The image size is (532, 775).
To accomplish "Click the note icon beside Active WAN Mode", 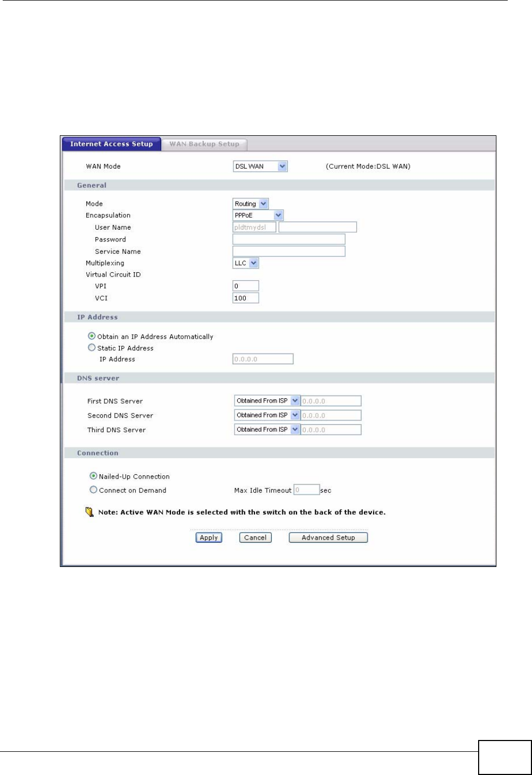I will [90, 512].
